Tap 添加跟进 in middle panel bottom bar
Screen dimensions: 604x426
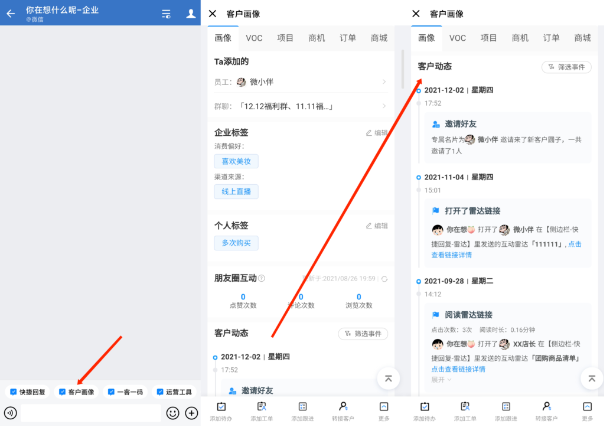click(x=302, y=411)
